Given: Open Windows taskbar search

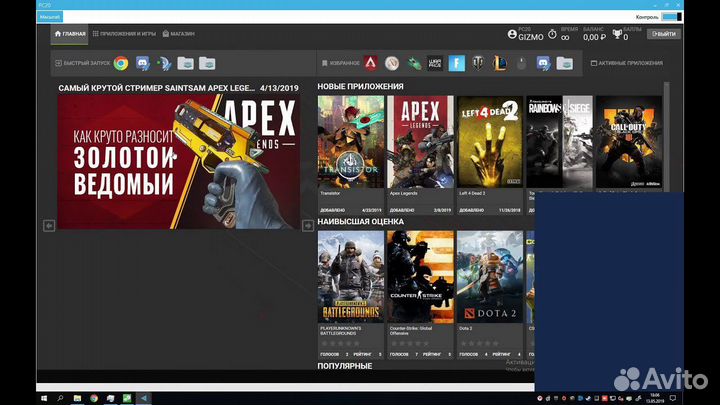Looking at the screenshot, I should (60, 398).
